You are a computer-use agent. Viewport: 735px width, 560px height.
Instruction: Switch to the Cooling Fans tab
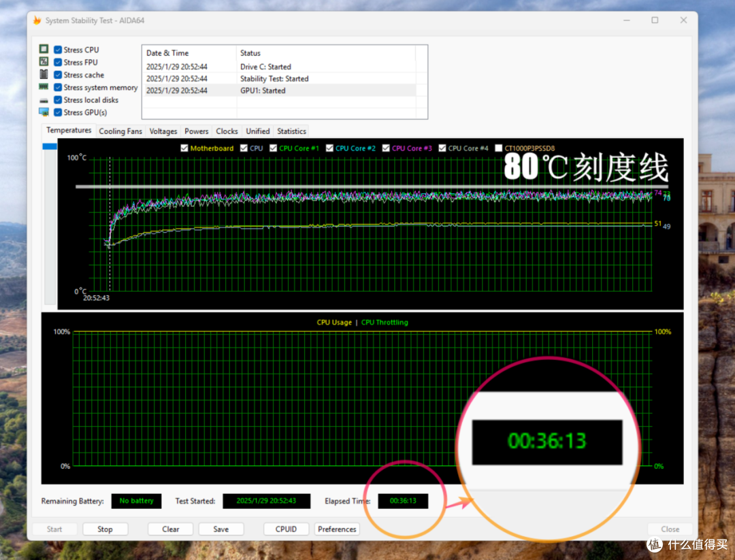click(120, 131)
